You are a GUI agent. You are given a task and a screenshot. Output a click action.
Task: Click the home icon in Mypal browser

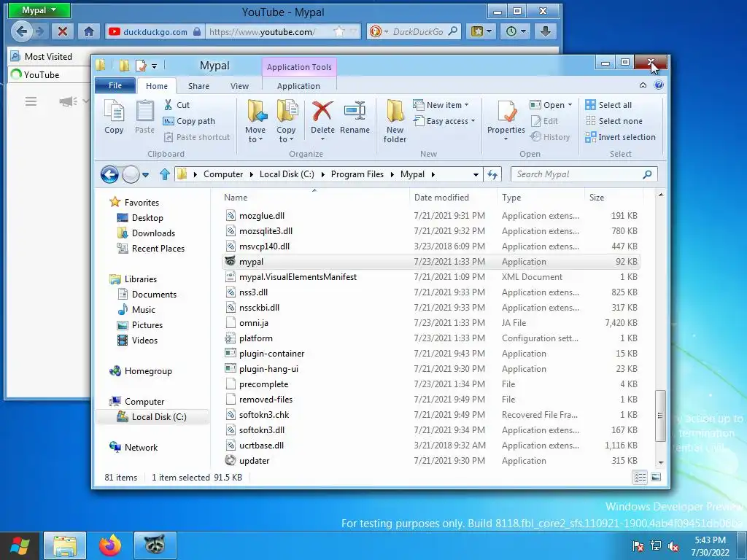88,32
